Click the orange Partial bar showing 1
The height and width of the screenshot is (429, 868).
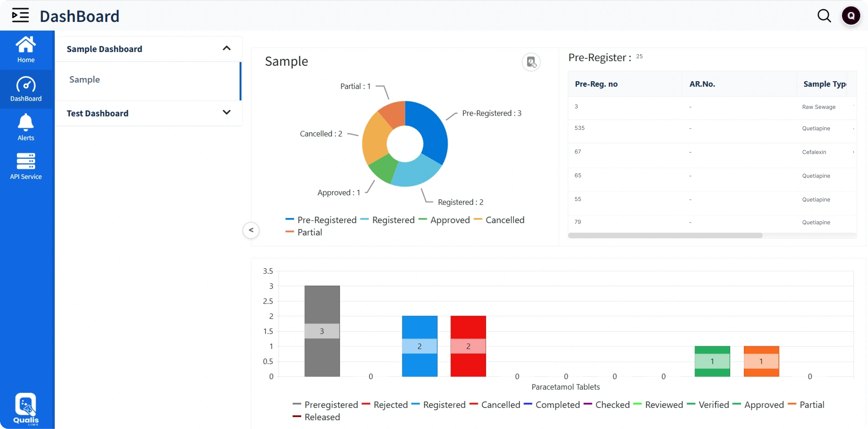(x=761, y=361)
